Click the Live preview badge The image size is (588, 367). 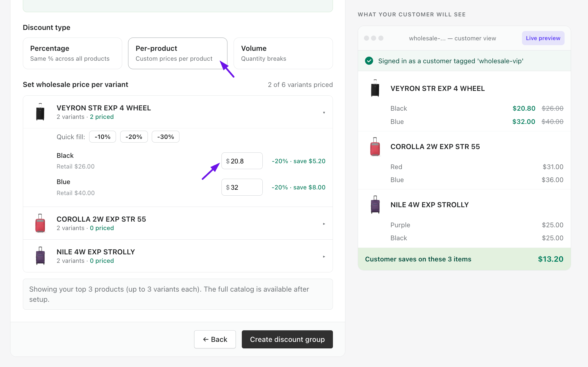point(543,38)
